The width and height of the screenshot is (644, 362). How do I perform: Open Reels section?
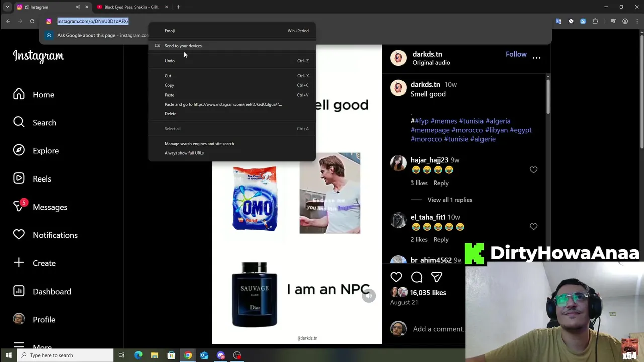click(32, 179)
